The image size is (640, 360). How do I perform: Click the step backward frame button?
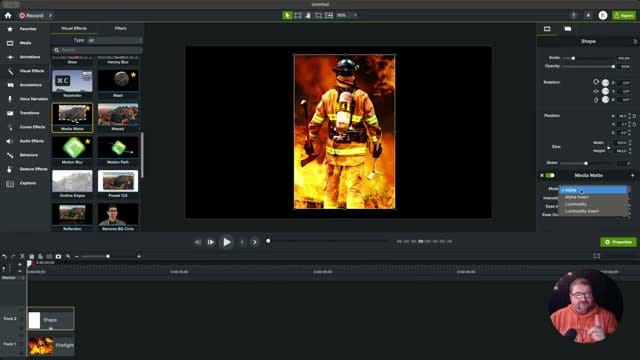point(198,242)
